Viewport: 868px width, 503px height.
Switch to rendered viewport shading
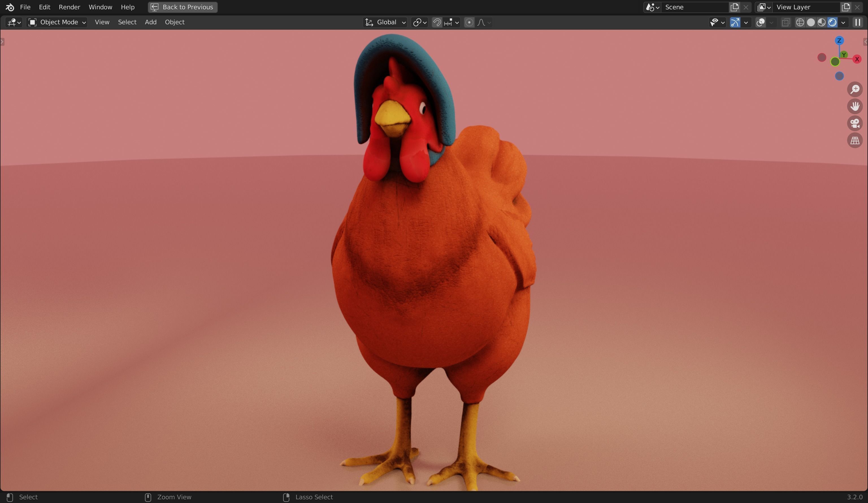[832, 22]
